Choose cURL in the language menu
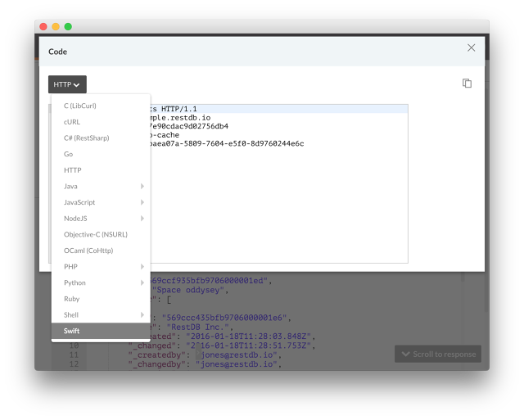Viewport: 524px width, 420px height. 101,122
